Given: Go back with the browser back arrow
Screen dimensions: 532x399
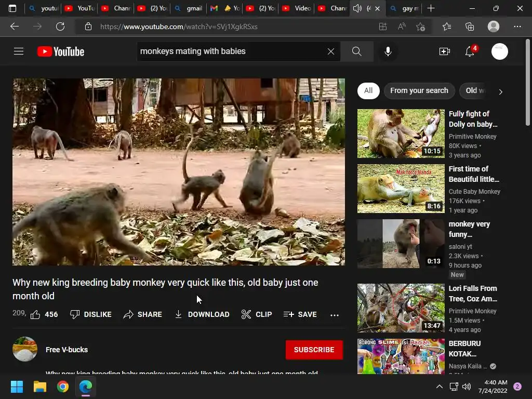Looking at the screenshot, I should tap(14, 26).
